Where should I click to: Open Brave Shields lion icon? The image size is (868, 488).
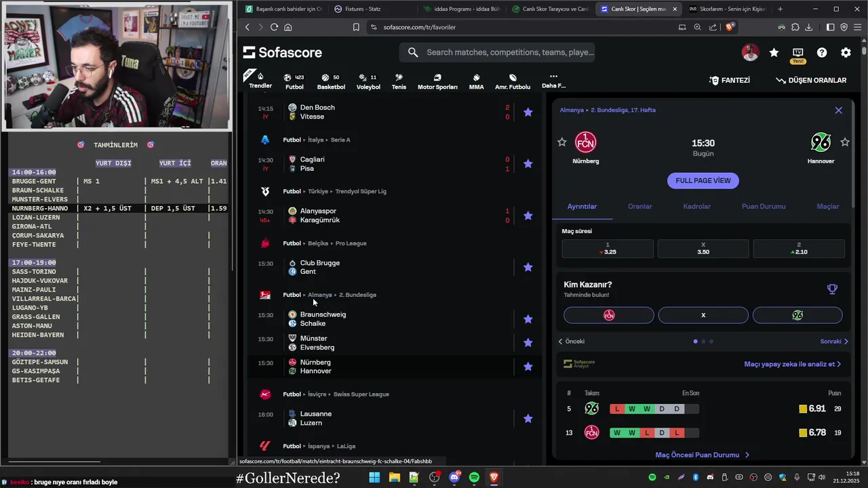pyautogui.click(x=730, y=27)
